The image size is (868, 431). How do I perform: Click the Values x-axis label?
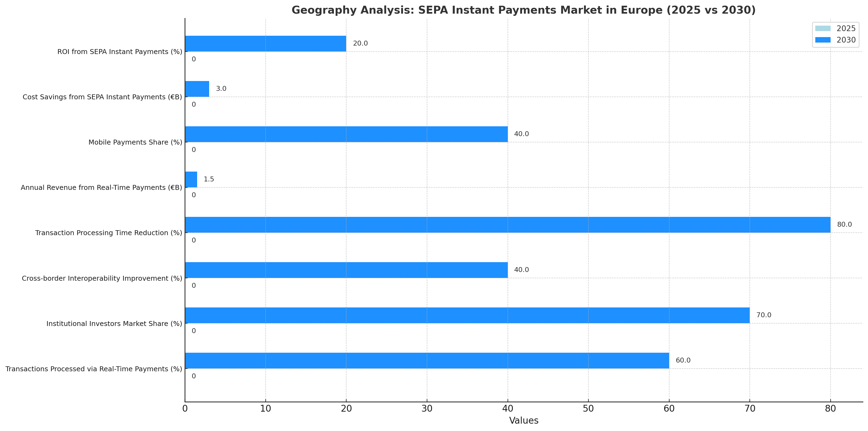[523, 421]
